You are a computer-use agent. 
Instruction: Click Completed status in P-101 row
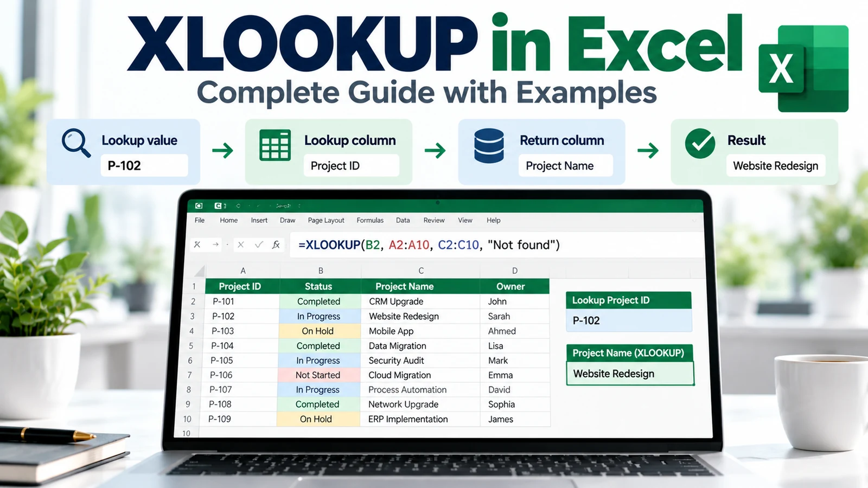pos(320,301)
